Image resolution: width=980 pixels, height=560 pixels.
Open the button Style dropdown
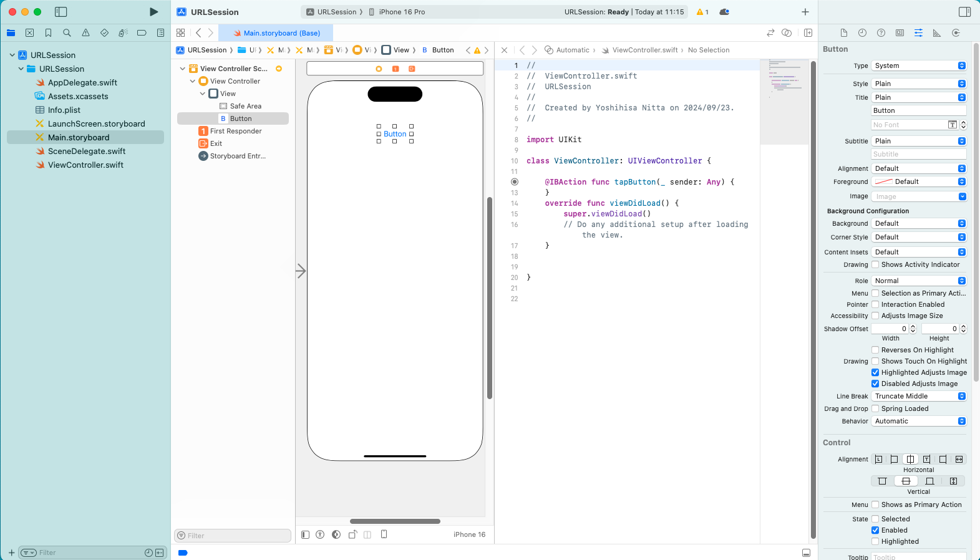pyautogui.click(x=919, y=84)
